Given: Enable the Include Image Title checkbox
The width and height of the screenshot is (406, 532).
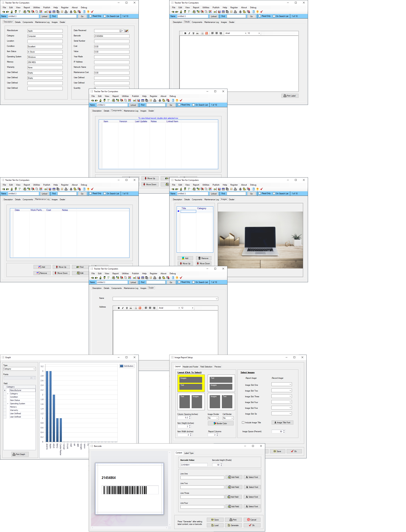Looking at the screenshot, I should point(243,422).
